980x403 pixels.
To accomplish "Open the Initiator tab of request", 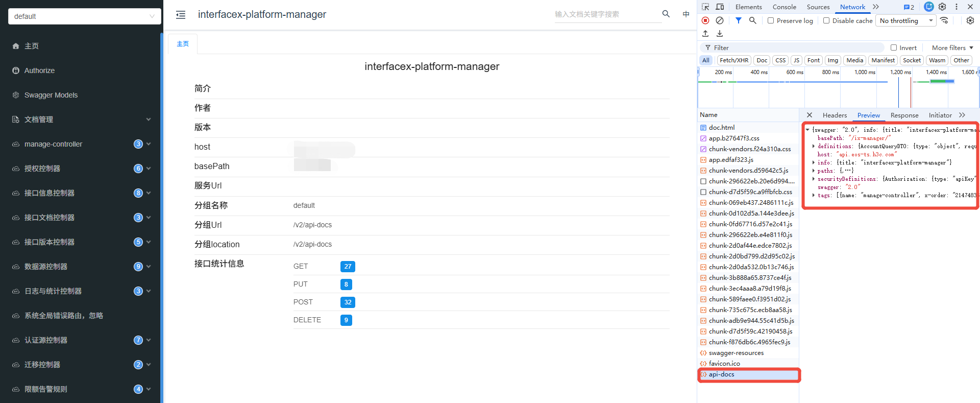I will (x=940, y=115).
